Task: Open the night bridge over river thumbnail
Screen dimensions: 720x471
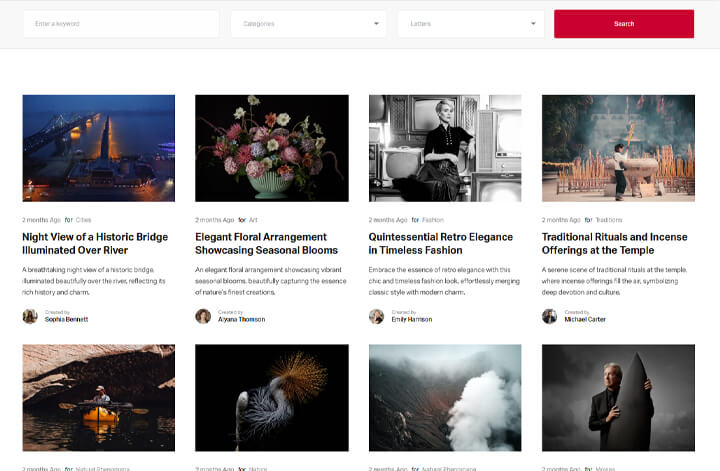Action: (99, 148)
